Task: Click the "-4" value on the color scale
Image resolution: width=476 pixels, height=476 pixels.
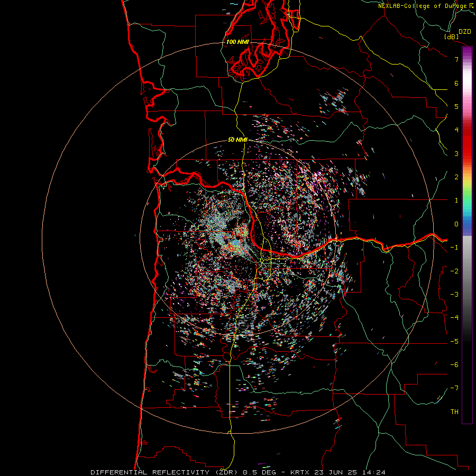Action: tap(454, 318)
